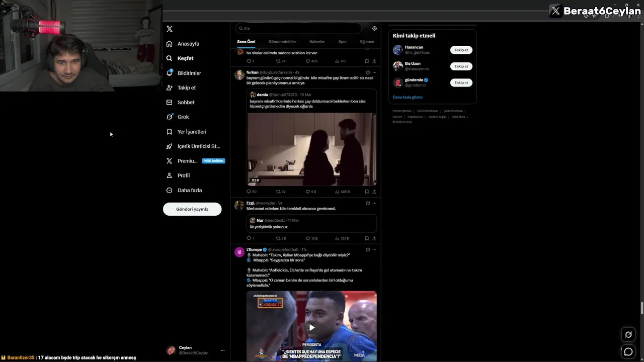The image size is (644, 362).
Task: Select the Sana Özel tab
Action: (x=246, y=42)
